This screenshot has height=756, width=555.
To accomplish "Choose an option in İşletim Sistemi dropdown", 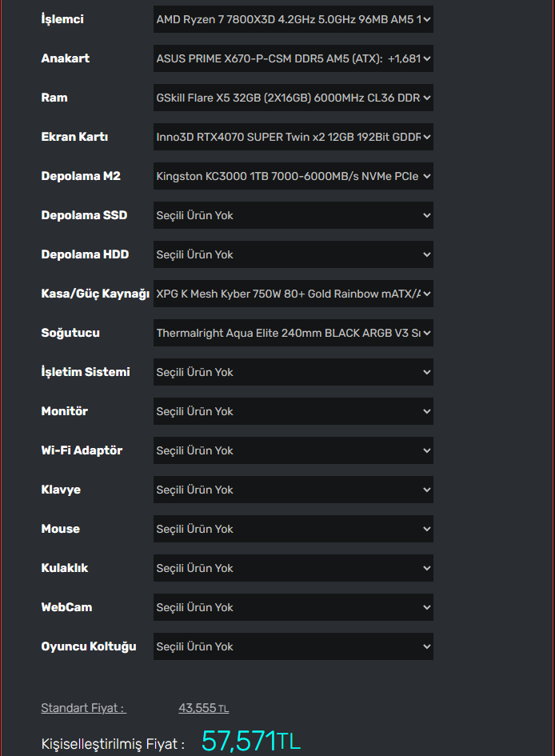I will coord(293,372).
